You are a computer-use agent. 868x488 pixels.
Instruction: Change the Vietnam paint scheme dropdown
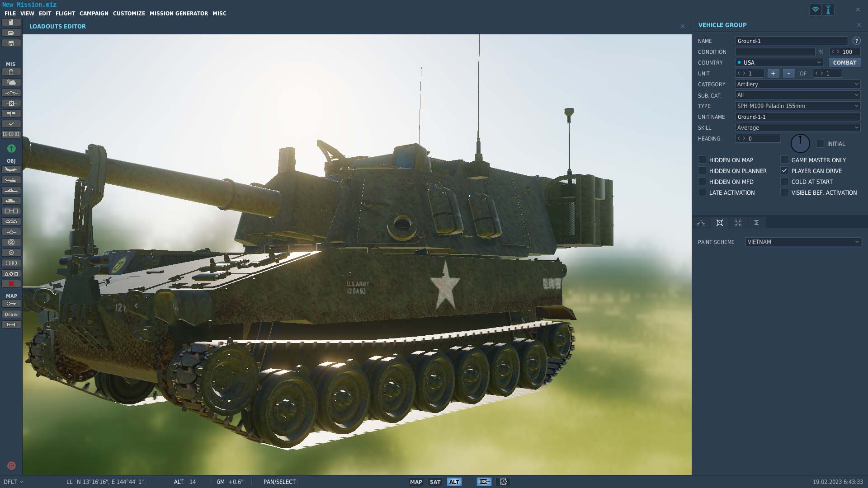point(803,242)
